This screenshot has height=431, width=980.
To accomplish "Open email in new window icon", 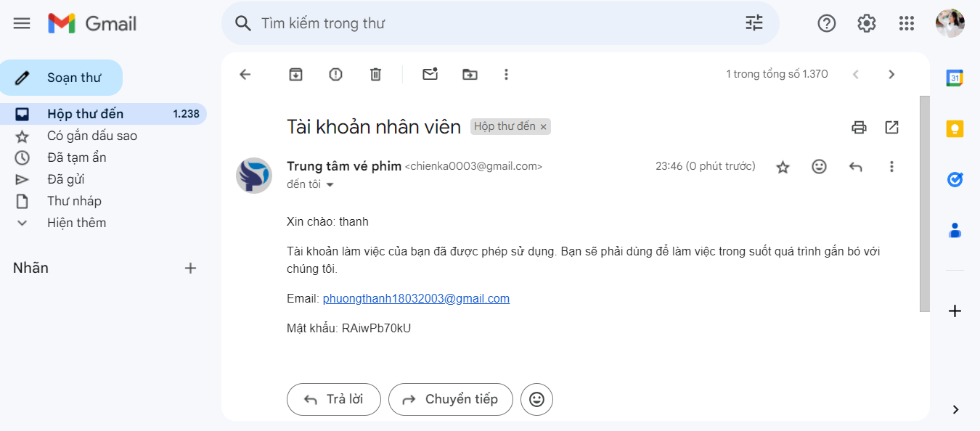I will coord(892,128).
